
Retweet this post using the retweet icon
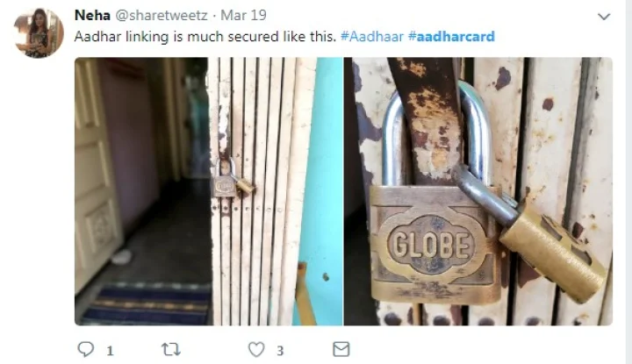pos(171,349)
